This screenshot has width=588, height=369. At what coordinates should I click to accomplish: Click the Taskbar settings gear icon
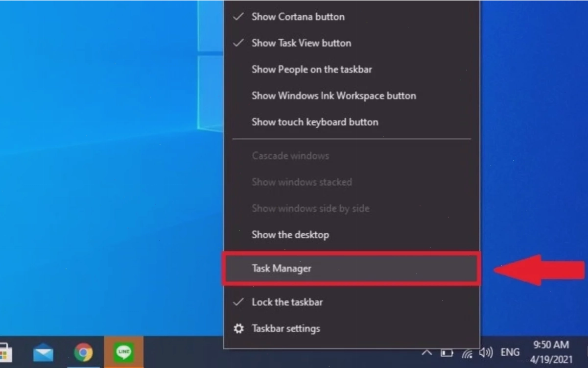pyautogui.click(x=238, y=329)
